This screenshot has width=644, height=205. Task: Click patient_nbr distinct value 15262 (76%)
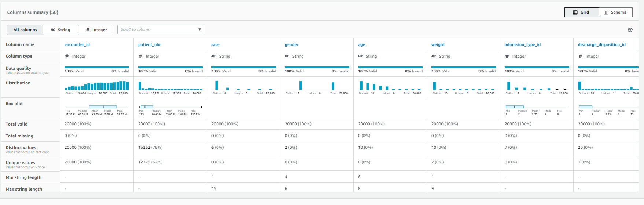coord(150,147)
